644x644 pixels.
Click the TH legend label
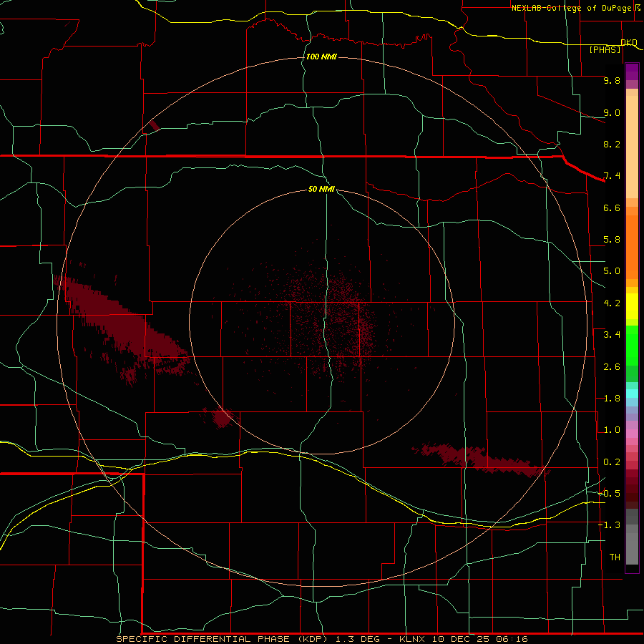pyautogui.click(x=615, y=557)
